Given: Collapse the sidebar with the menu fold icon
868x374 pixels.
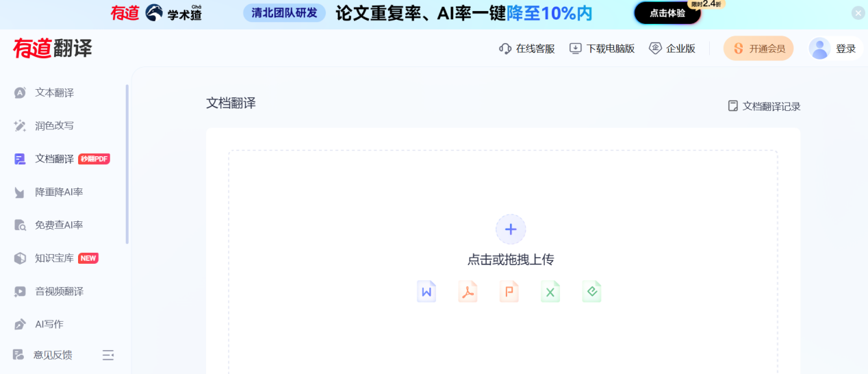Looking at the screenshot, I should pyautogui.click(x=108, y=355).
